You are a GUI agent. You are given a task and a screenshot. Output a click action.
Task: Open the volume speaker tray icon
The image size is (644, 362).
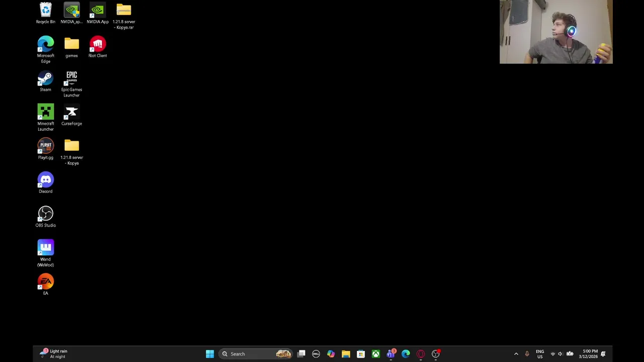pos(560,354)
